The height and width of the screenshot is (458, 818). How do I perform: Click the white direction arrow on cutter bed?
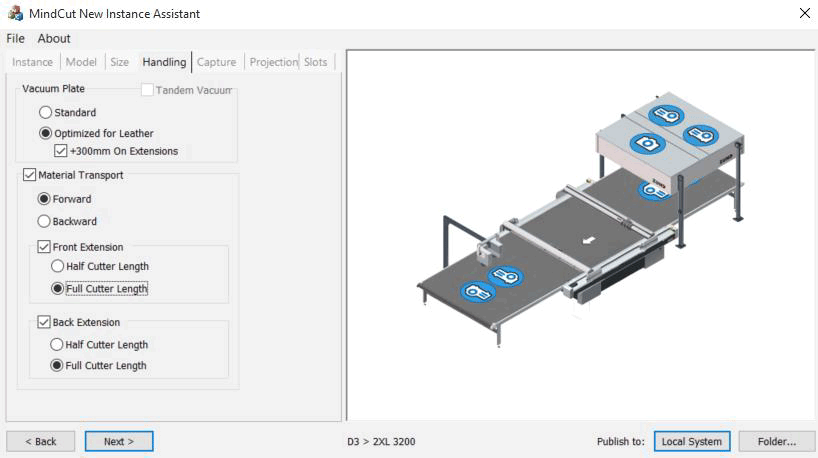tap(589, 240)
